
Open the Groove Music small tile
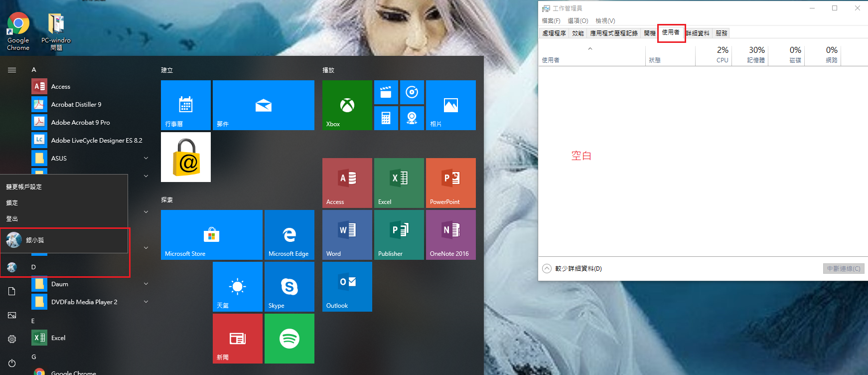(x=412, y=92)
